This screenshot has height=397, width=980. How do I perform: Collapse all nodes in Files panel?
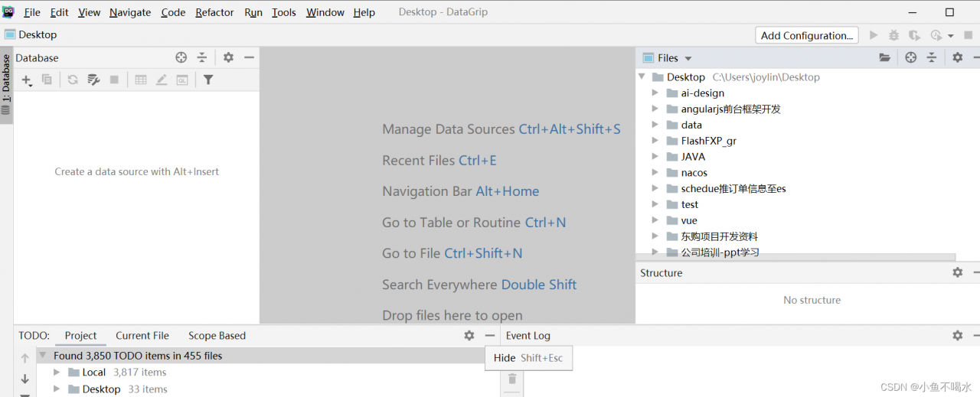point(932,57)
